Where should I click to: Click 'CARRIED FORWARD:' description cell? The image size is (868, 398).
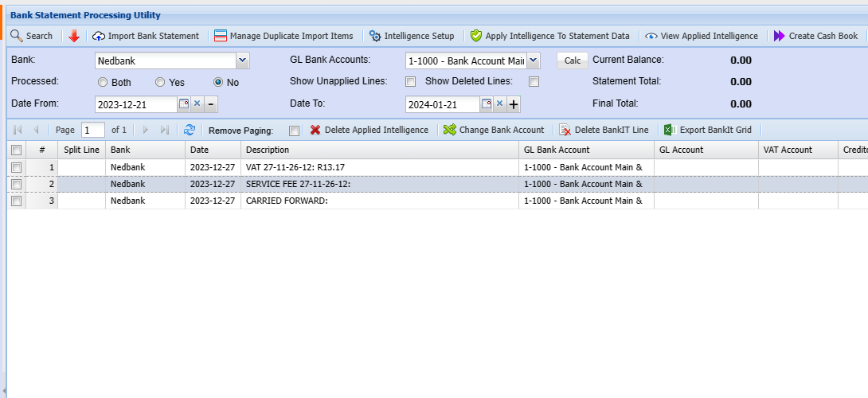(x=380, y=201)
